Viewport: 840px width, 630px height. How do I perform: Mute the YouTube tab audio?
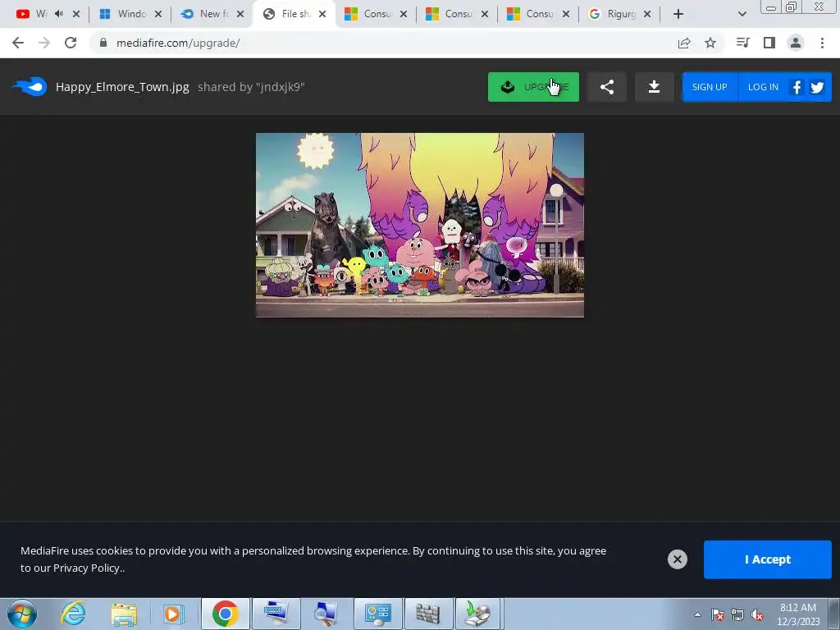click(x=59, y=14)
